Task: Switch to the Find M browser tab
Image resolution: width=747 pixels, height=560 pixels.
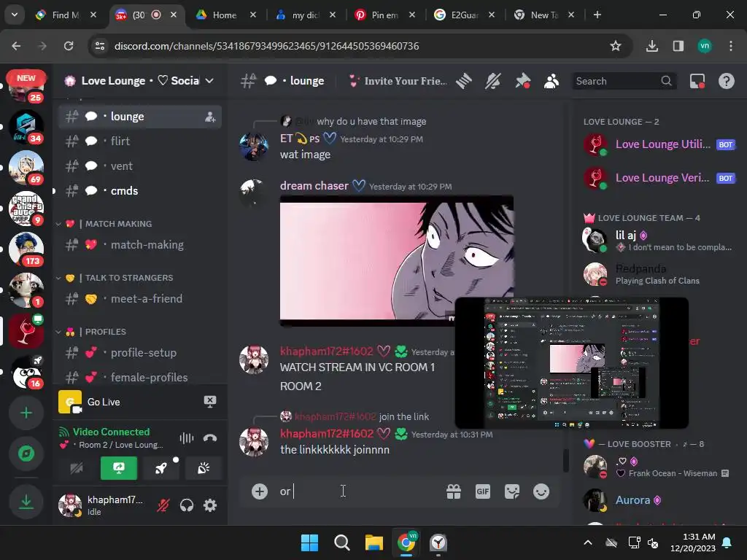Action: click(x=66, y=15)
